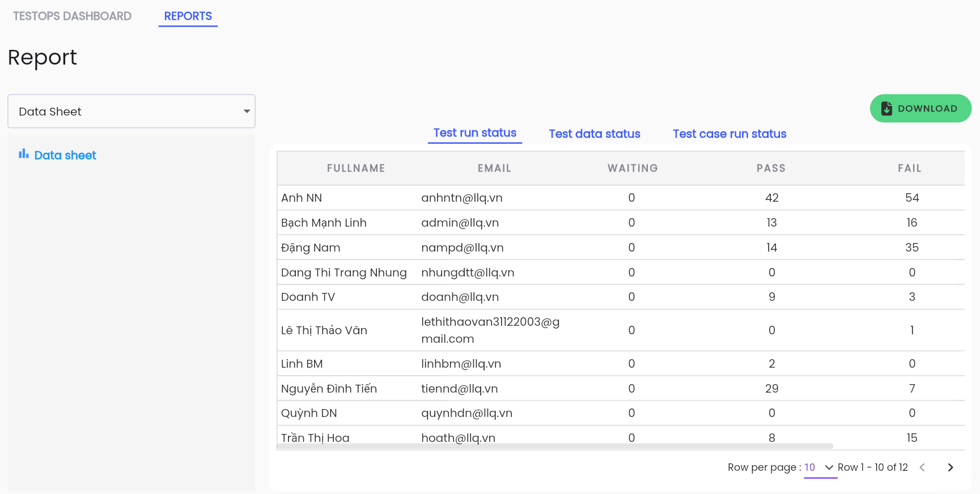The image size is (980, 494).
Task: Open the TestOps Dashboard tab
Action: [x=72, y=16]
